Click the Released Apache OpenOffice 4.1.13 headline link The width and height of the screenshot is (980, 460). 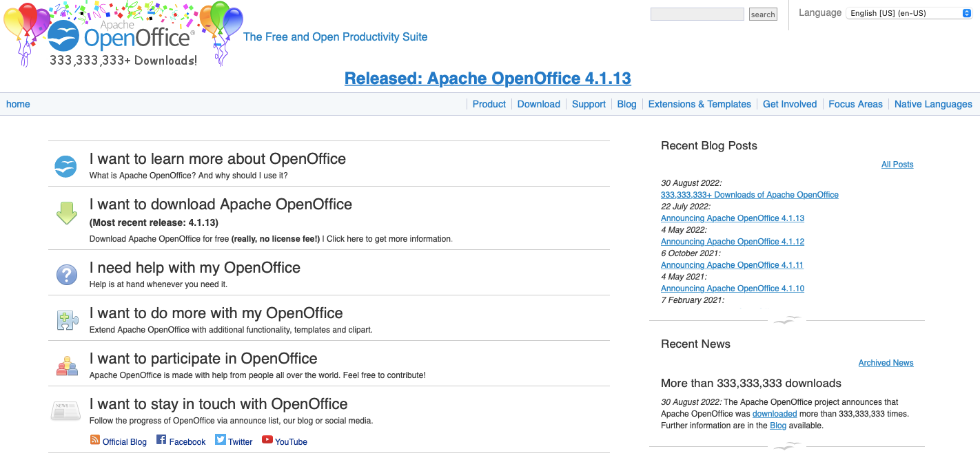point(488,79)
